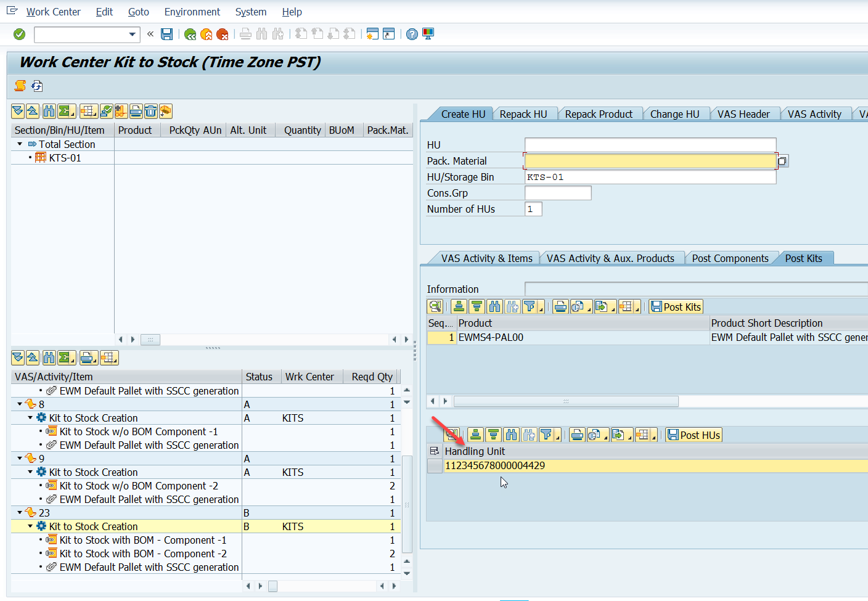
Task: Click the Refresh icon below the title
Action: click(37, 86)
